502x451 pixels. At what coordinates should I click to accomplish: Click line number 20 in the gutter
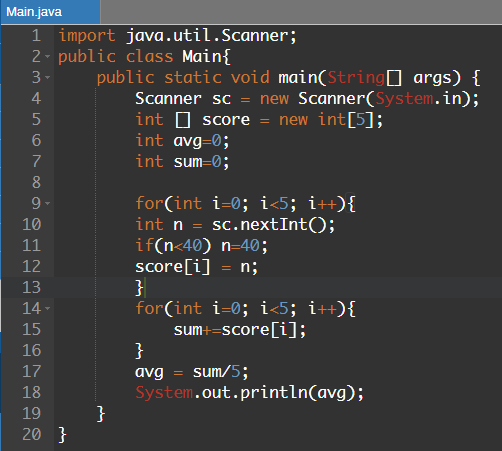[x=32, y=434]
